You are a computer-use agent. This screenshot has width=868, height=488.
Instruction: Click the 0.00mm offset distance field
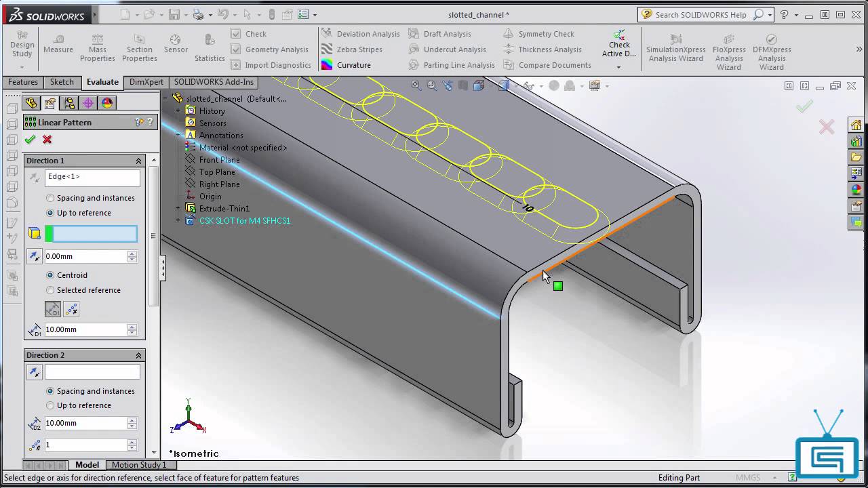(85, 256)
